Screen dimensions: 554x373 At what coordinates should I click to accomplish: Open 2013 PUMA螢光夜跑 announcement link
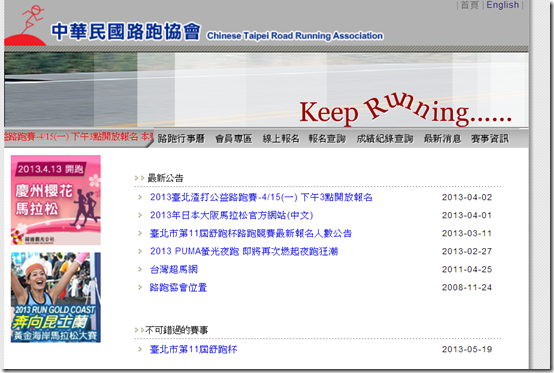244,251
